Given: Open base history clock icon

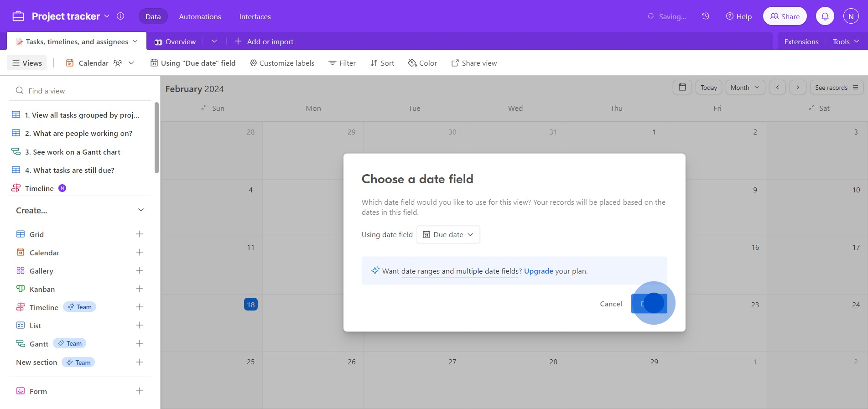Looking at the screenshot, I should (706, 16).
